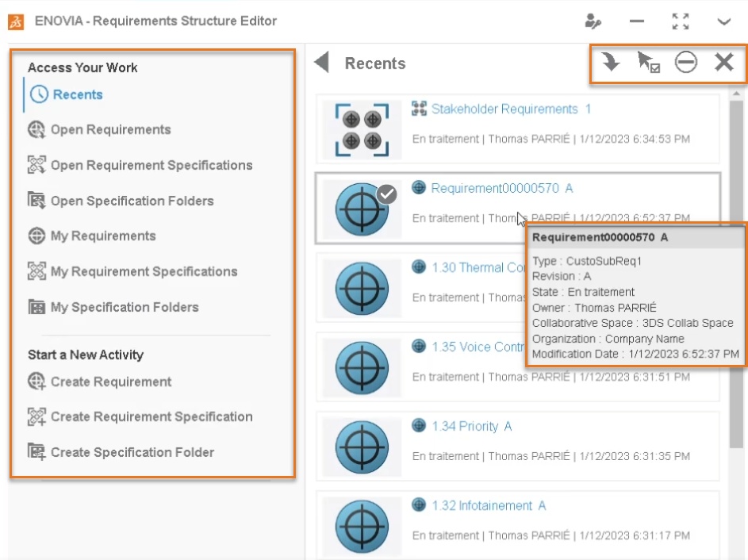Collapse the Recents panel with the back triangle

(x=321, y=63)
